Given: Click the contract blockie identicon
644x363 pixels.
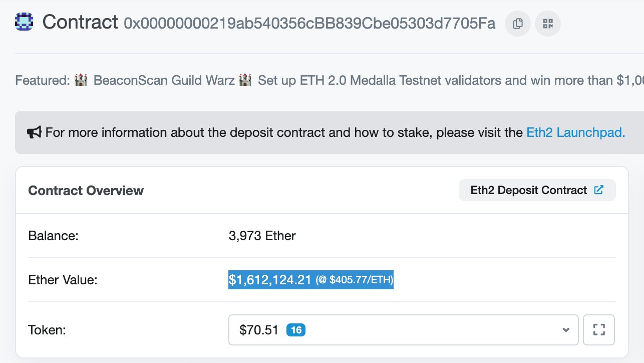Looking at the screenshot, I should click(x=24, y=22).
